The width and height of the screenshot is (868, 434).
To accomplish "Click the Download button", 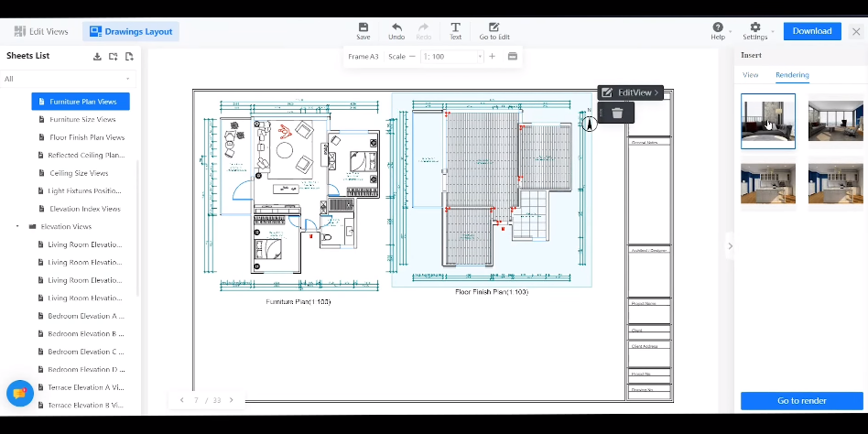I will click(811, 31).
